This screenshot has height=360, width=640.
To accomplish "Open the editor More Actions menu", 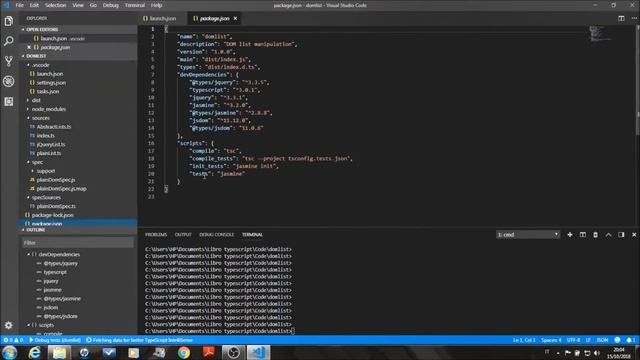I will tap(634, 18).
